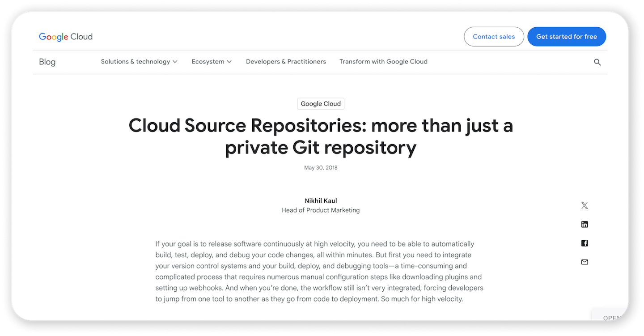Image resolution: width=644 pixels, height=336 pixels.
Task: Open Developers & Practitioners section
Action: coord(286,62)
